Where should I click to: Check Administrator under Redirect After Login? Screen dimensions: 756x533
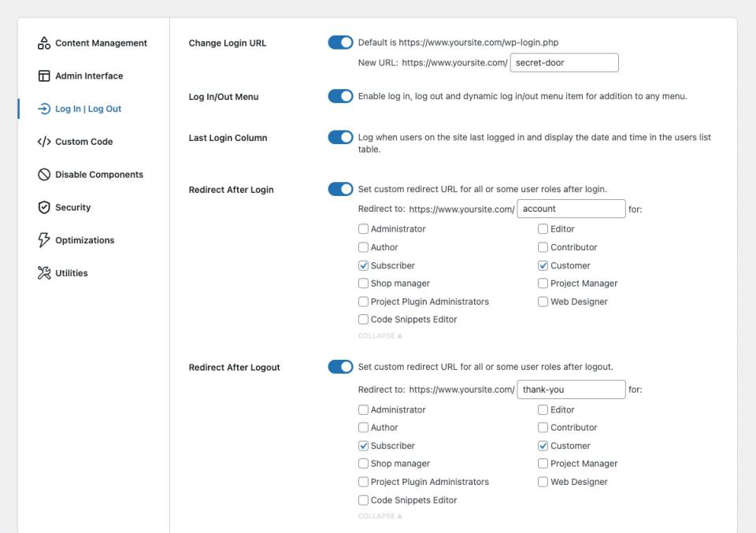363,229
